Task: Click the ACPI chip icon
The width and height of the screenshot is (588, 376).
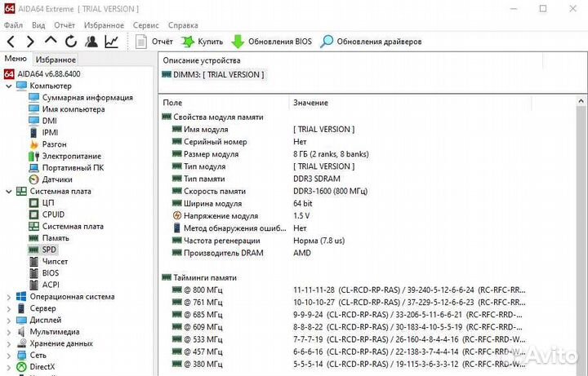Action: [33, 285]
